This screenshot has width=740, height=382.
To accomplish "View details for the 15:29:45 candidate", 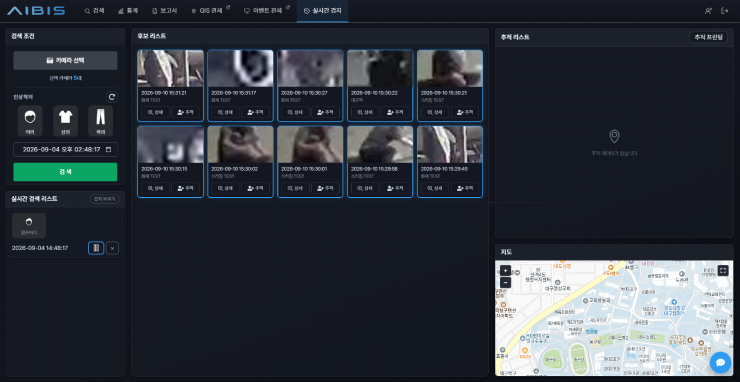I will coord(435,188).
